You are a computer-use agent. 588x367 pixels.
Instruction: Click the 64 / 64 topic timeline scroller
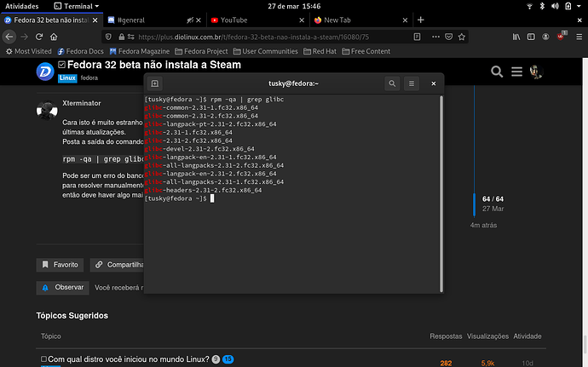(x=493, y=203)
